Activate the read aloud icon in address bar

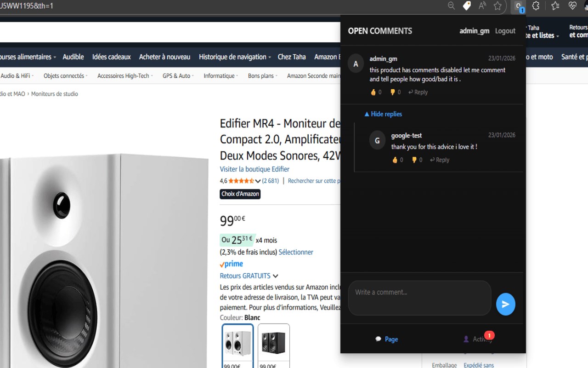pyautogui.click(x=482, y=6)
